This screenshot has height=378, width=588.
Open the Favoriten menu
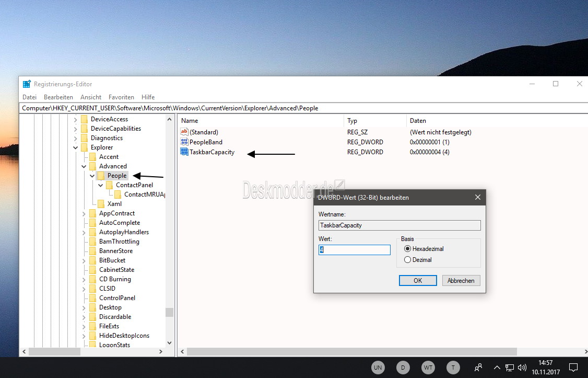click(x=121, y=97)
